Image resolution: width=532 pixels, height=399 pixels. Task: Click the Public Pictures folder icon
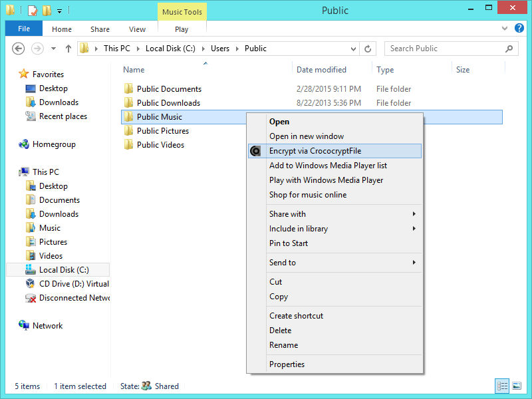pos(128,130)
